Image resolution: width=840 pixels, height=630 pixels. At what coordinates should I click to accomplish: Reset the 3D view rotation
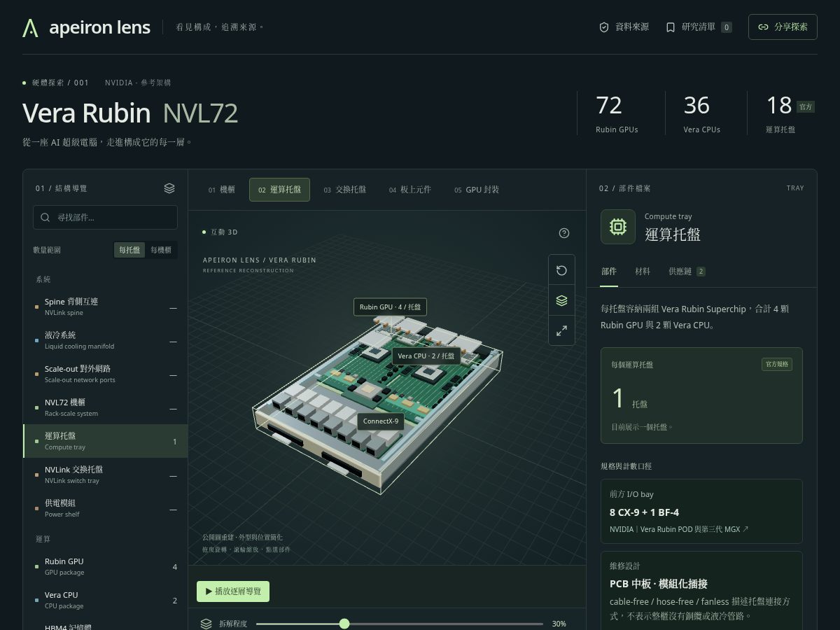point(561,270)
